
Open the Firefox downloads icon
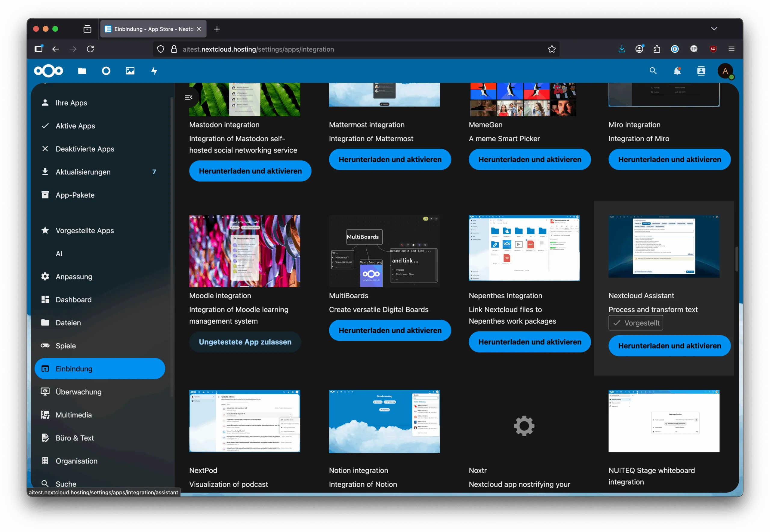(622, 49)
